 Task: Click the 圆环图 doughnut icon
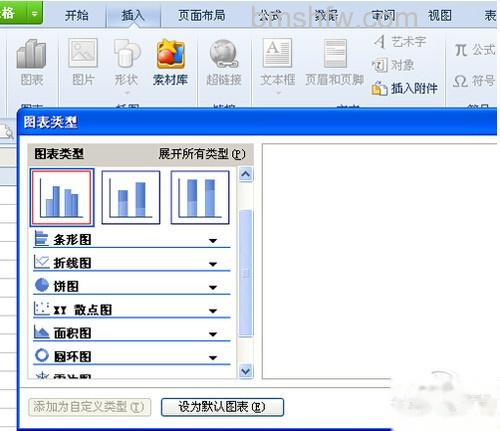(42, 355)
